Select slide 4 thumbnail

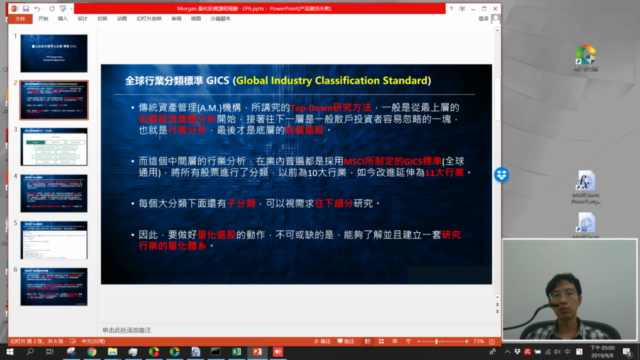[x=54, y=193]
